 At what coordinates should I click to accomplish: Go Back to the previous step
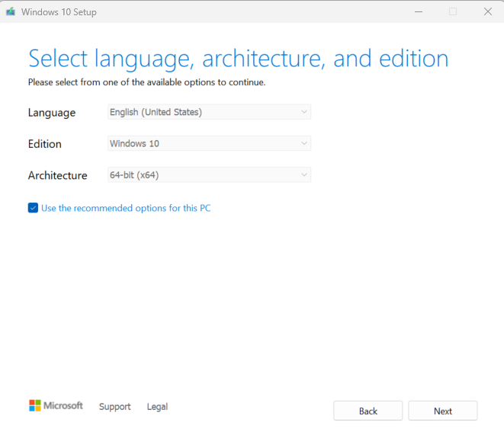tap(368, 411)
